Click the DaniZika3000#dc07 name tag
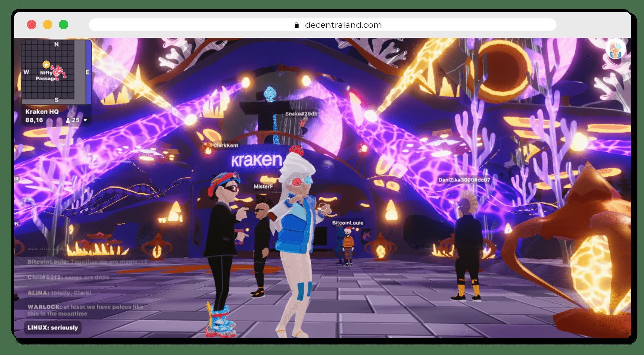 464,180
